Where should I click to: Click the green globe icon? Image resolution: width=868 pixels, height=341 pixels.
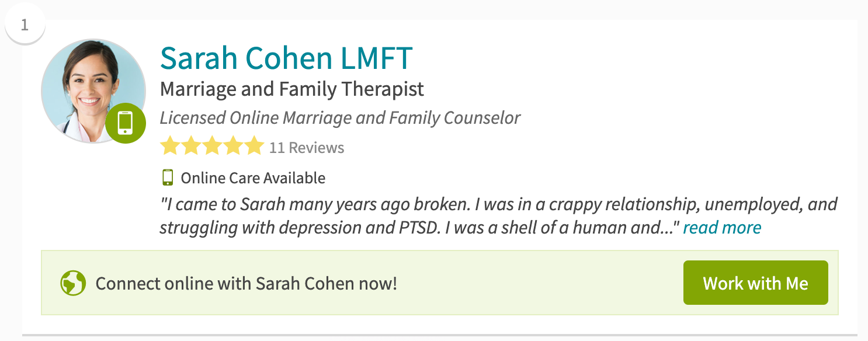click(x=73, y=284)
